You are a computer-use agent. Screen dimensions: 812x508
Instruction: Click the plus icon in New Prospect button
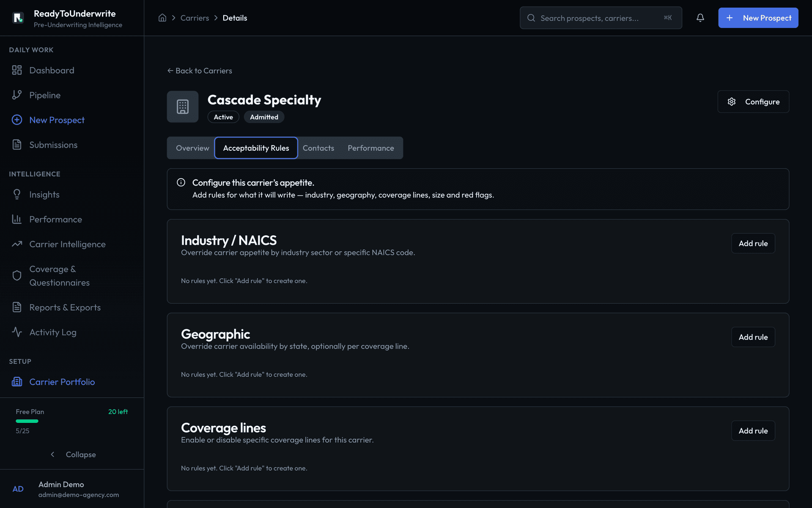coord(730,18)
